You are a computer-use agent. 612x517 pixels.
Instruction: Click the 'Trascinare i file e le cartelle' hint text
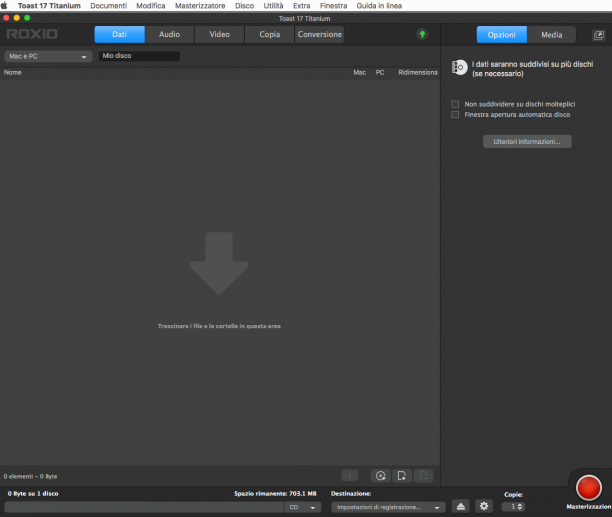coord(219,326)
